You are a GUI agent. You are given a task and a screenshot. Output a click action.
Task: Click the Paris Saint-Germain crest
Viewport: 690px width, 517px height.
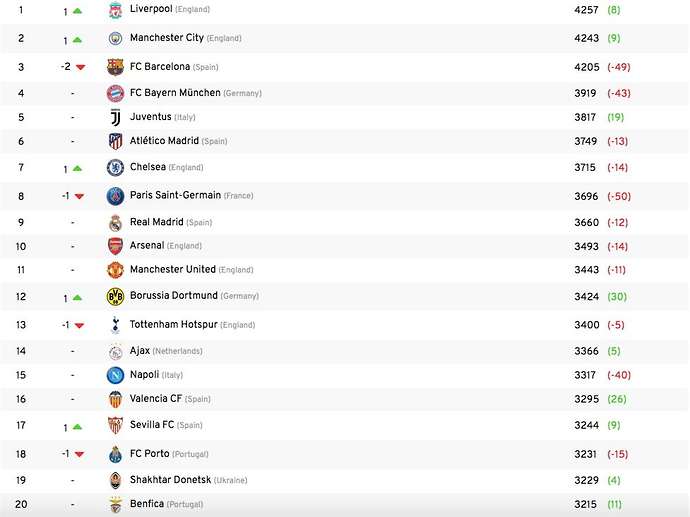[x=115, y=196]
